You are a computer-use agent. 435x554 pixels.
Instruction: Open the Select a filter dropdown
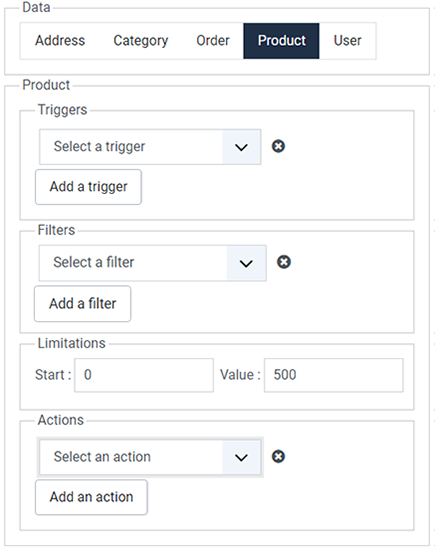click(x=153, y=263)
